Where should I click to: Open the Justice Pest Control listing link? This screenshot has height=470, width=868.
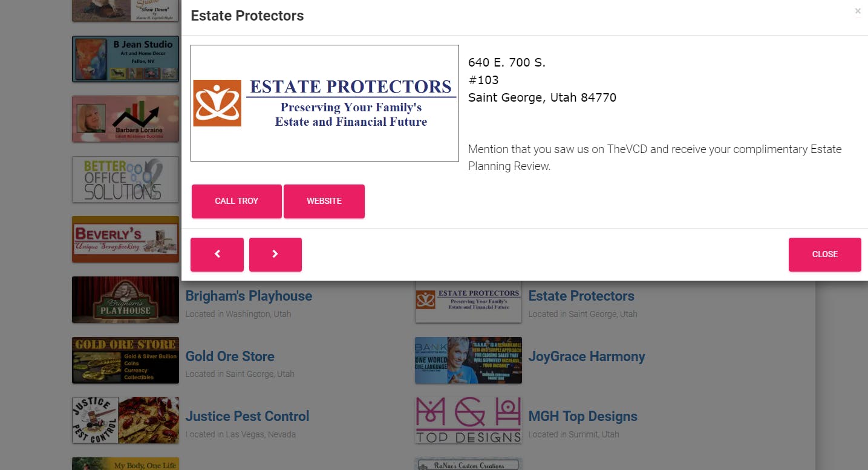click(x=247, y=416)
